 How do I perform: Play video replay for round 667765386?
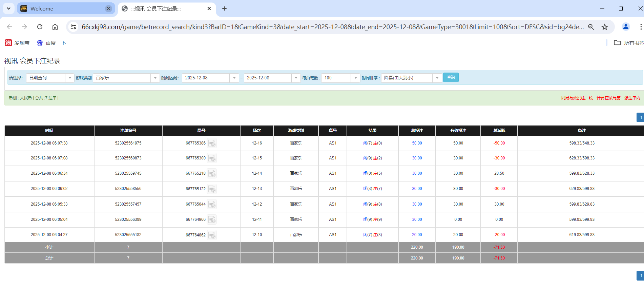click(x=212, y=143)
